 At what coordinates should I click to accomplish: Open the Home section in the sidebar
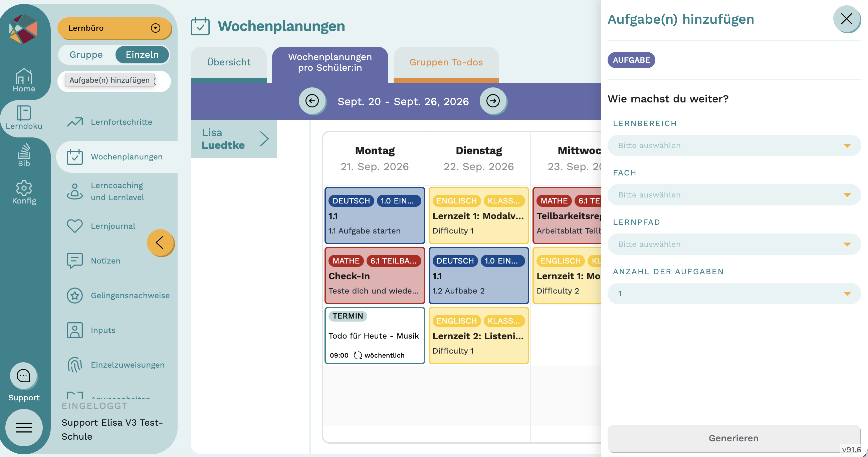[24, 80]
